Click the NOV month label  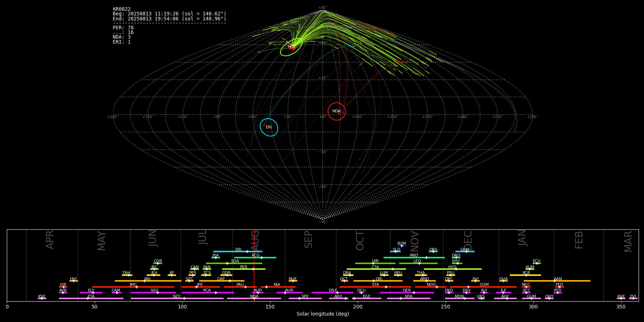tap(414, 241)
